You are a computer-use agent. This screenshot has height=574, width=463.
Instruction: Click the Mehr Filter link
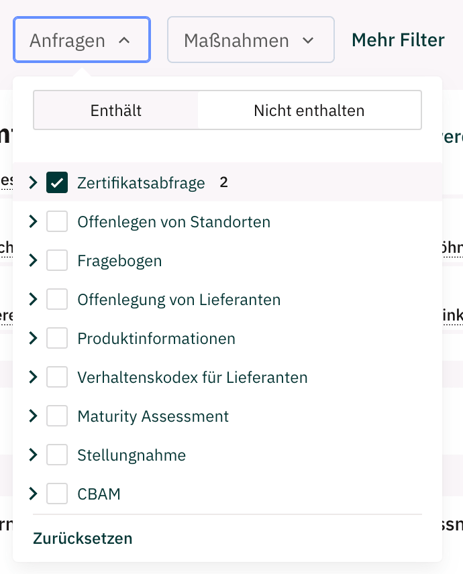pyautogui.click(x=398, y=40)
